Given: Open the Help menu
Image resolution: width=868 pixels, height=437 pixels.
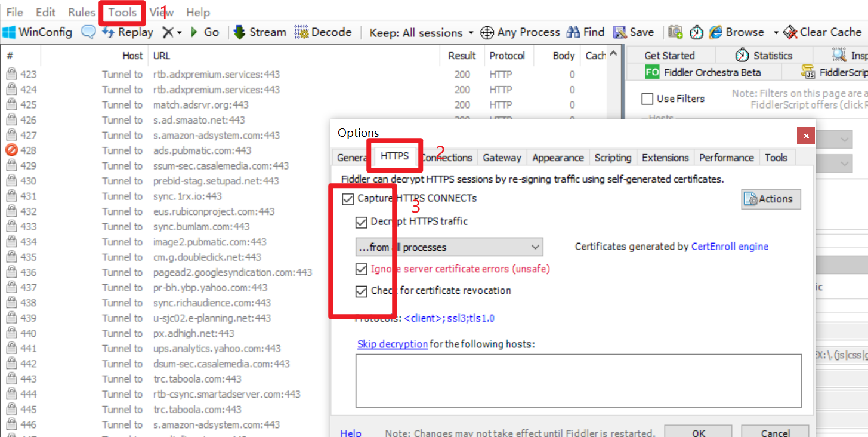Looking at the screenshot, I should (197, 12).
